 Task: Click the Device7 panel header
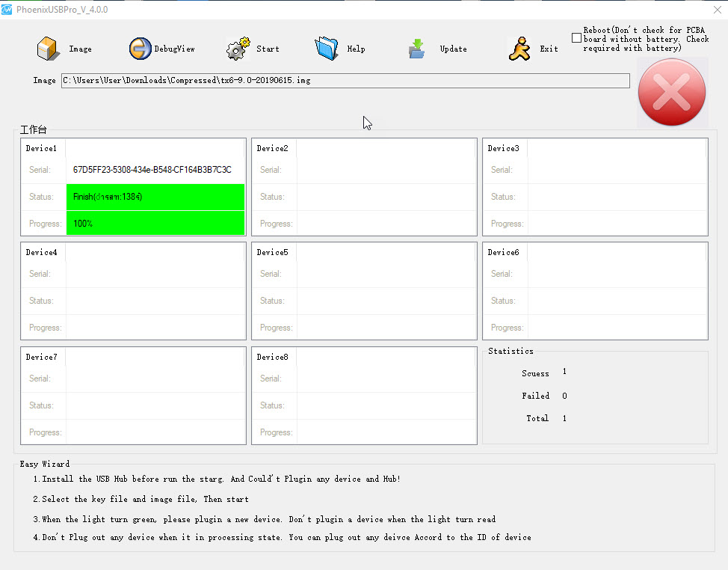pyautogui.click(x=41, y=357)
